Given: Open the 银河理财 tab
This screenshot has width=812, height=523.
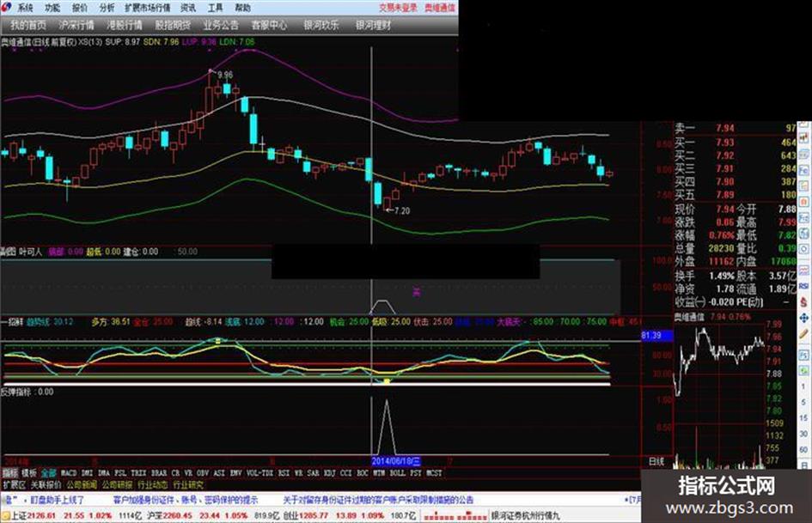Looking at the screenshot, I should [x=374, y=25].
